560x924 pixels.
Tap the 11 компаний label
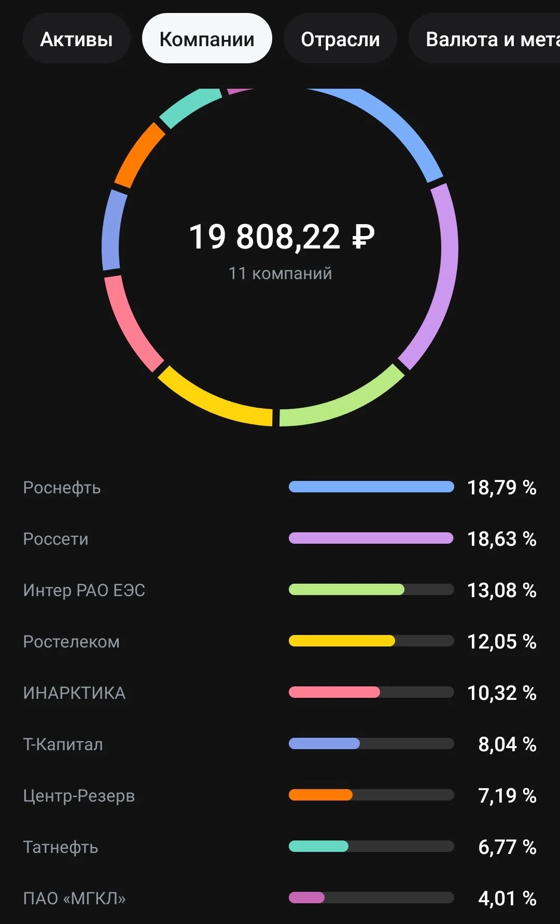[x=280, y=273]
